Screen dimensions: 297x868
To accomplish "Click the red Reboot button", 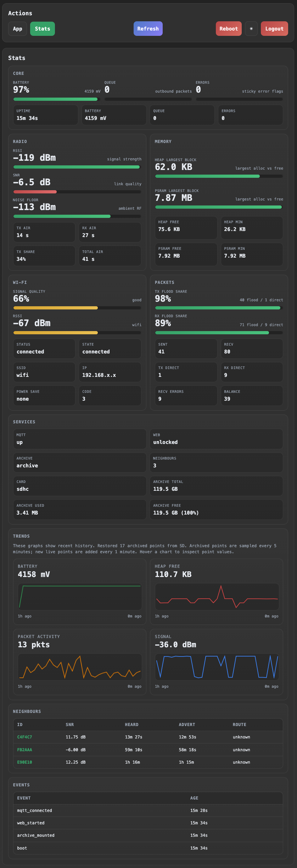I will click(x=229, y=29).
